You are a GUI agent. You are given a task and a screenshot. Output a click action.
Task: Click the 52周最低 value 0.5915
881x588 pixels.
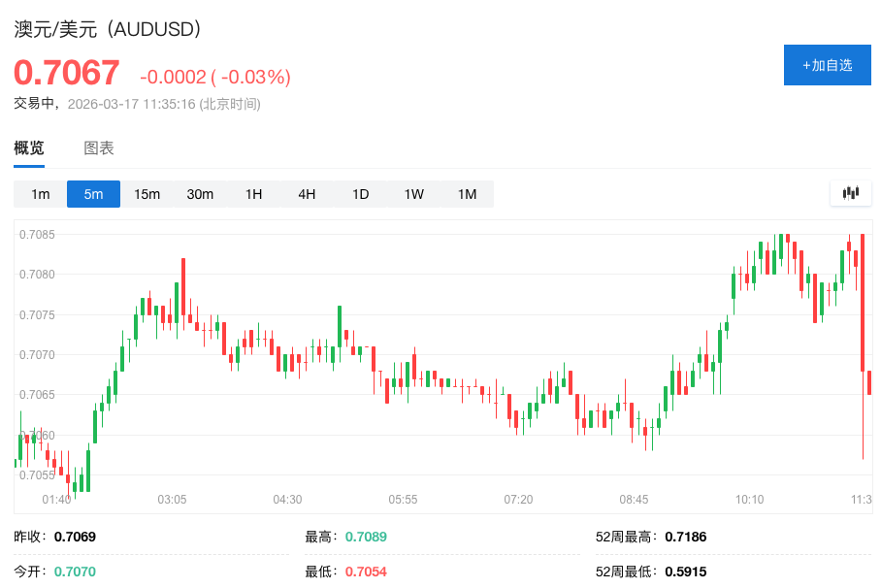(x=686, y=572)
